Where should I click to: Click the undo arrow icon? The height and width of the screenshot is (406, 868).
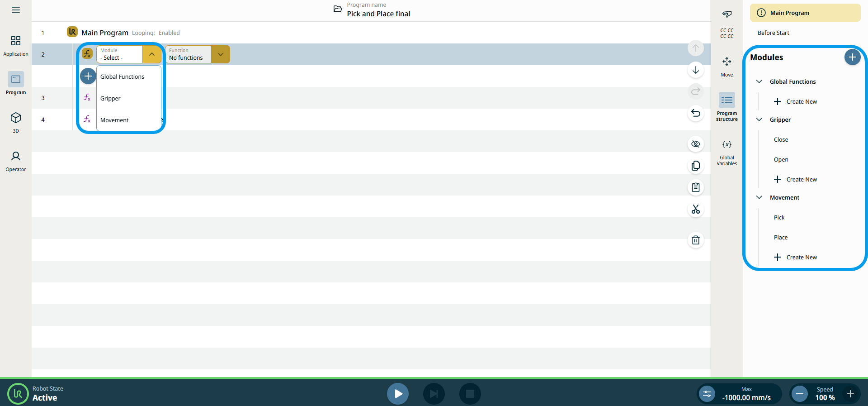(x=696, y=113)
